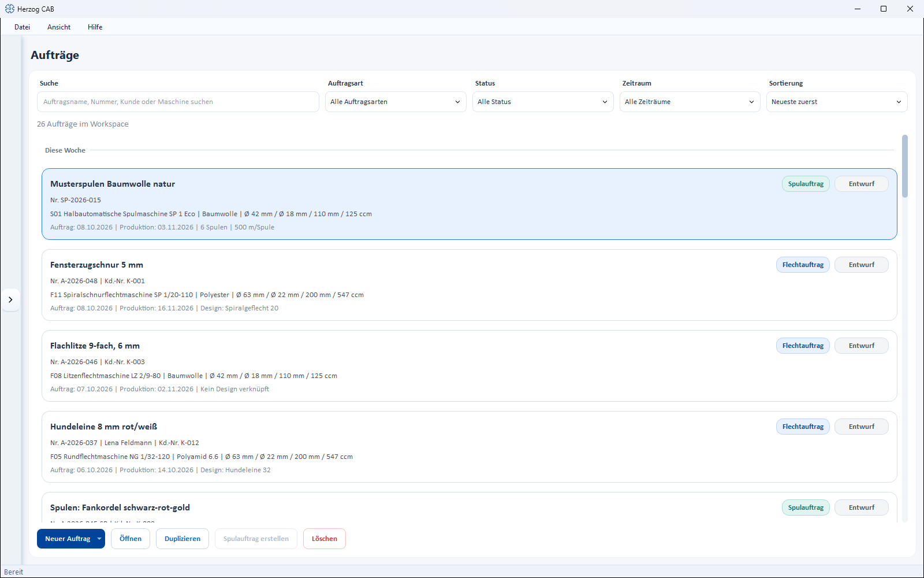Open the Auftragsart dropdown
Screen dimensions: 924x578
[x=396, y=102]
